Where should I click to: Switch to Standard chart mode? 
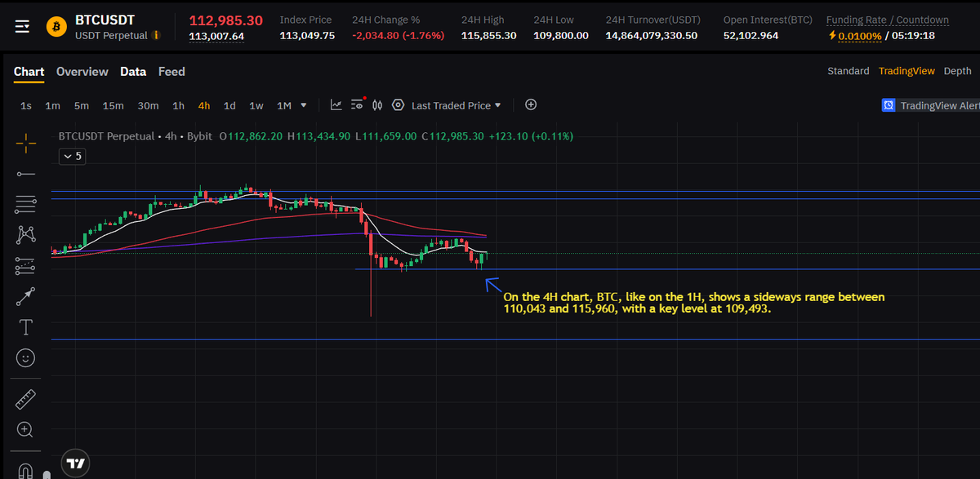(x=848, y=71)
